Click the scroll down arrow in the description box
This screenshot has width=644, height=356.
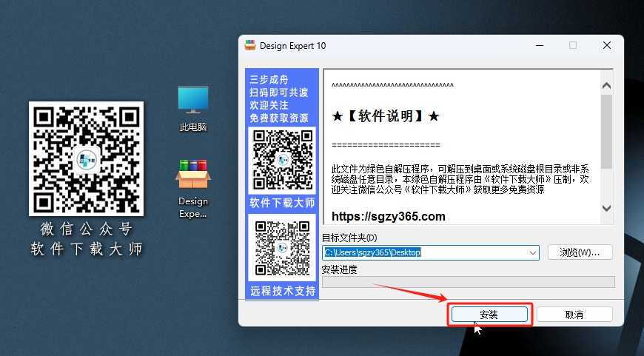pos(606,208)
